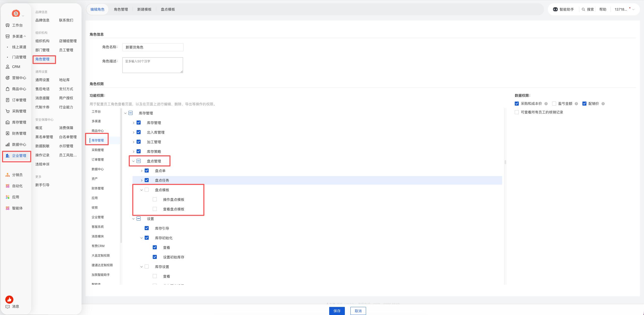Tick 可查看所有员工的核销记录 checkbox
The width and height of the screenshot is (644, 315).
coord(517,112)
